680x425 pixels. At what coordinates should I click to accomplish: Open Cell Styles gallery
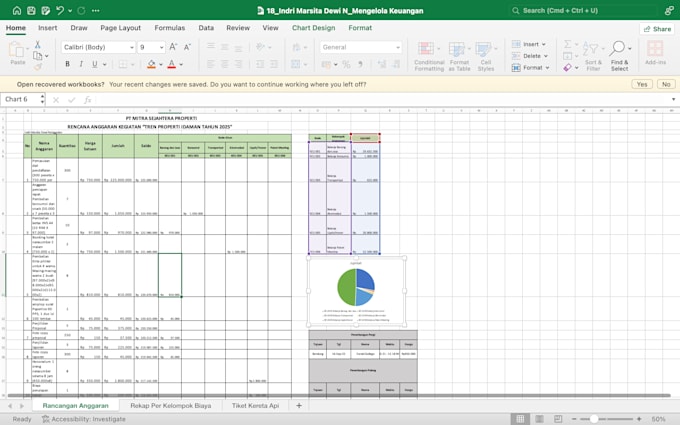coord(486,56)
